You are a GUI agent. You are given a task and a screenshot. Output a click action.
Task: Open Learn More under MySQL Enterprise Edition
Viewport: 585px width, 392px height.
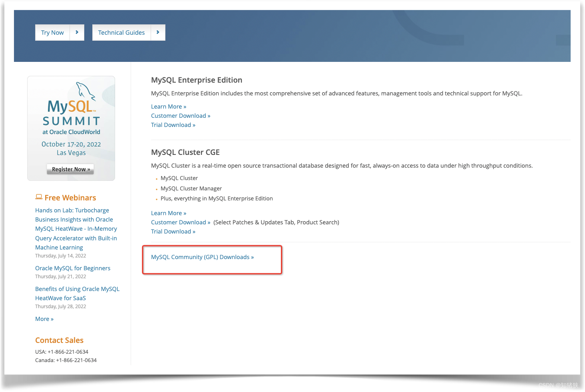pyautogui.click(x=169, y=107)
